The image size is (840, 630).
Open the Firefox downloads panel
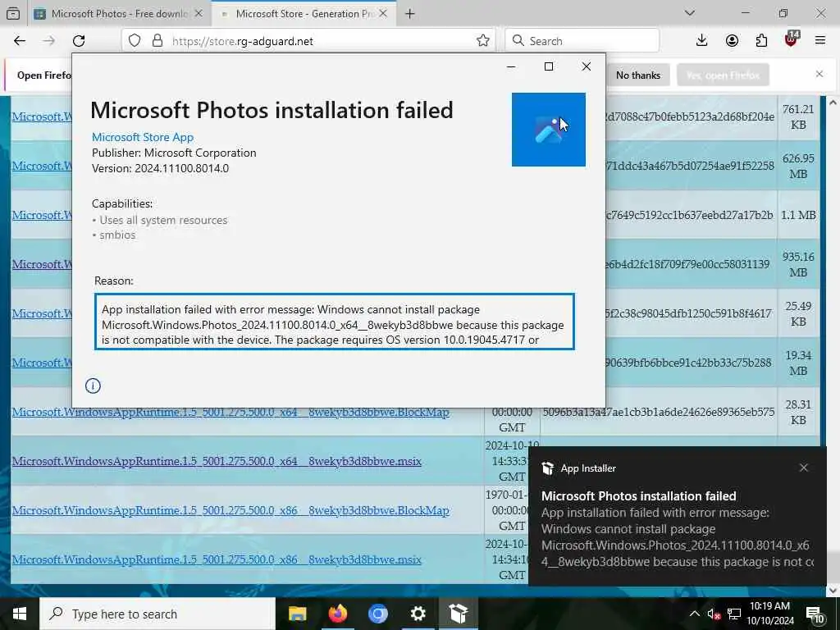click(x=701, y=41)
